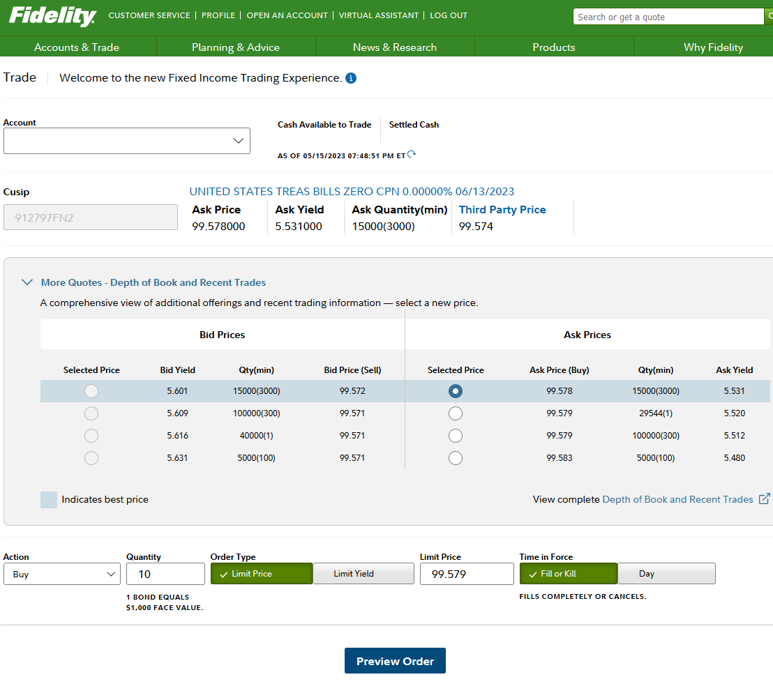Open the Action dropdown showing Buy
Viewport: 773px width, 700px height.
62,574
